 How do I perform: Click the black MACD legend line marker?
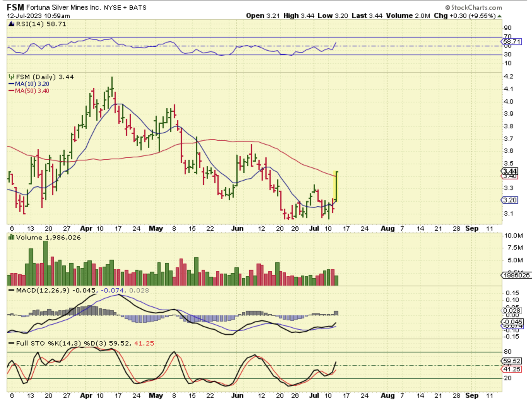coord(11,290)
